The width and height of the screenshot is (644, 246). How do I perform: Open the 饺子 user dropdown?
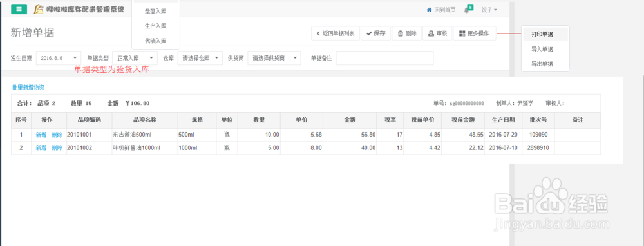[x=489, y=10]
